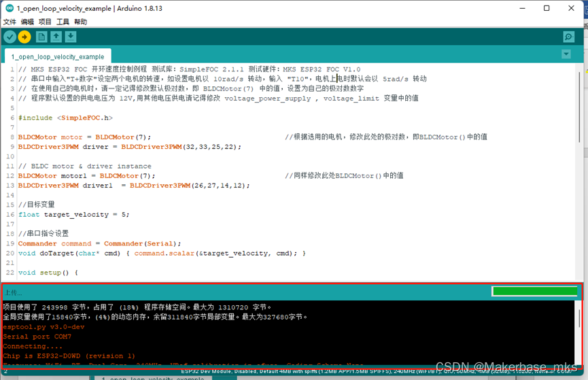Close the Arduino IDE window
588x380 pixels.
point(571,8)
